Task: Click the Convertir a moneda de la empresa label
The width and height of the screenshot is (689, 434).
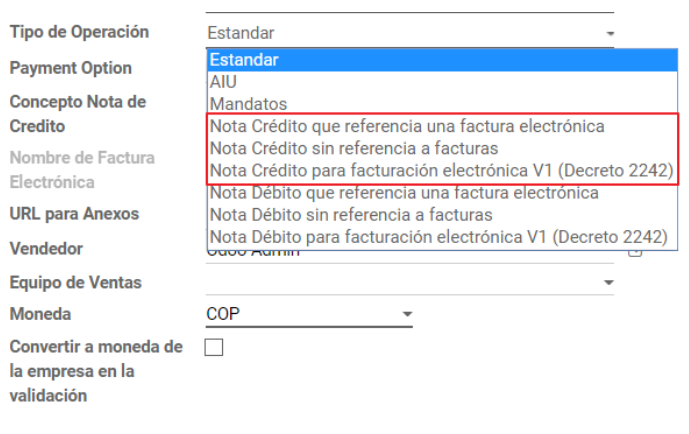Action: [x=96, y=371]
